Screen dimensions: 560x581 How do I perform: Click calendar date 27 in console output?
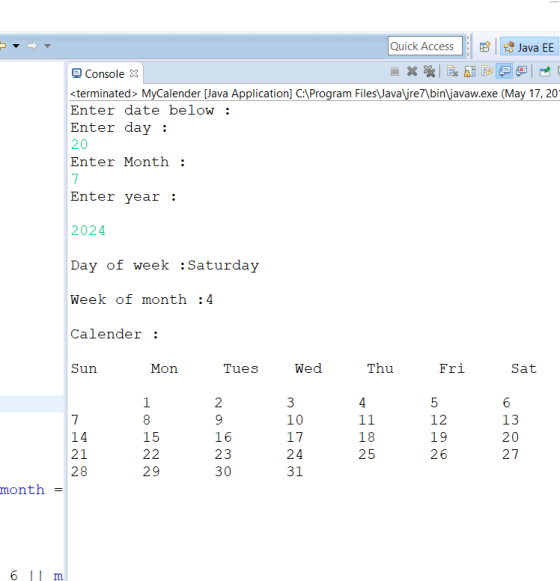click(x=511, y=454)
